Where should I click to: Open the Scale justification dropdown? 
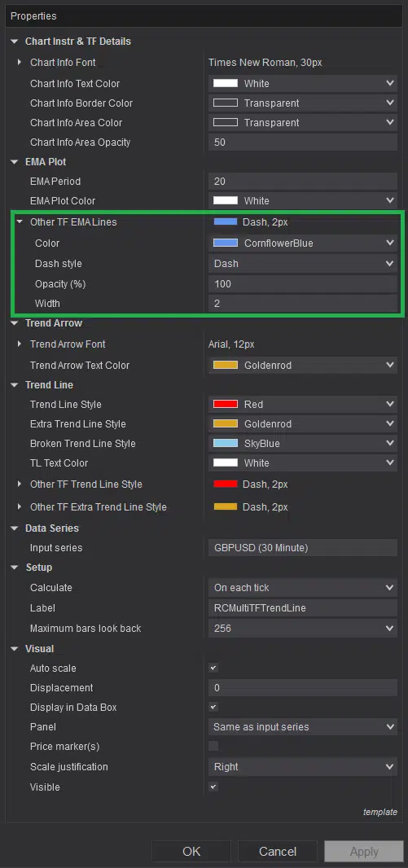pyautogui.click(x=303, y=767)
